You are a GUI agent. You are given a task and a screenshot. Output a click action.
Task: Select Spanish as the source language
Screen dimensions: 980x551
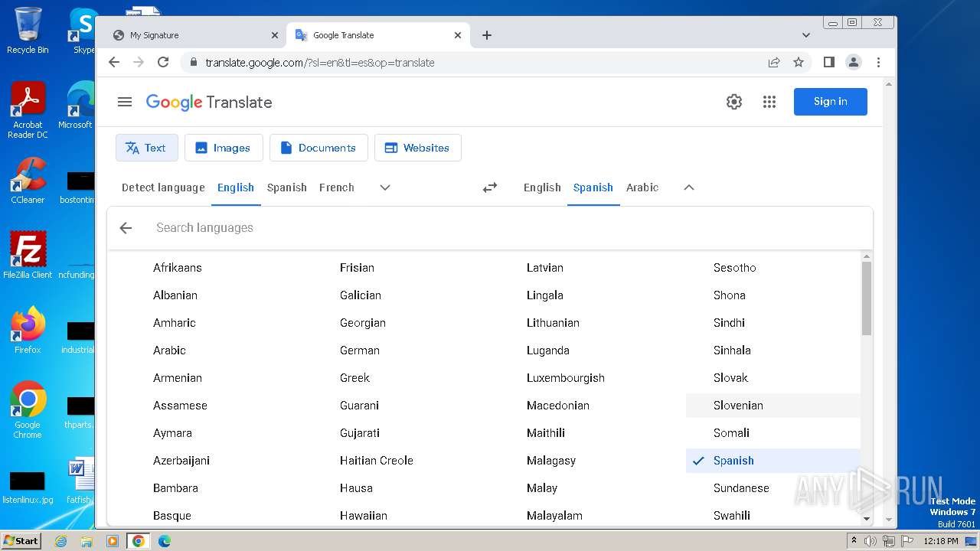point(287,187)
